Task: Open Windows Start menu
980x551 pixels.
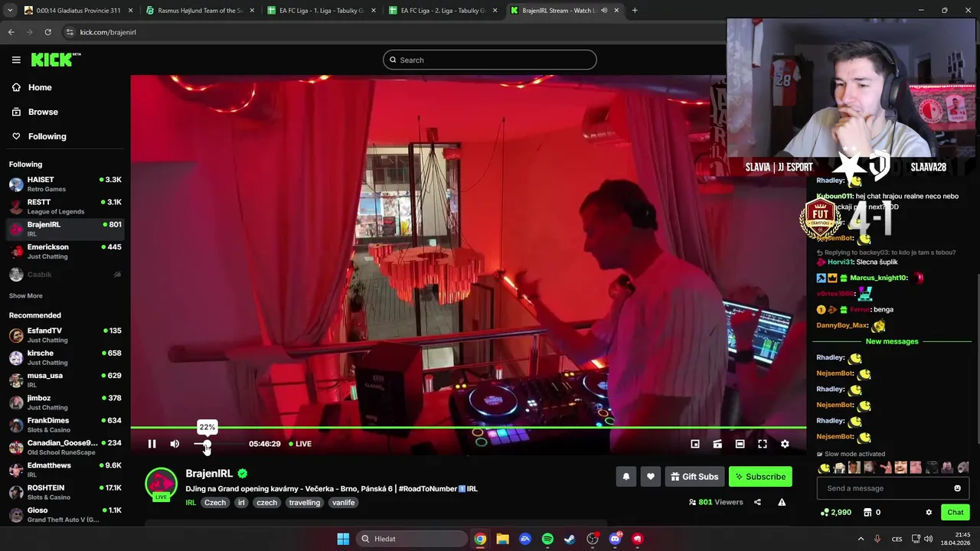Action: click(x=343, y=539)
